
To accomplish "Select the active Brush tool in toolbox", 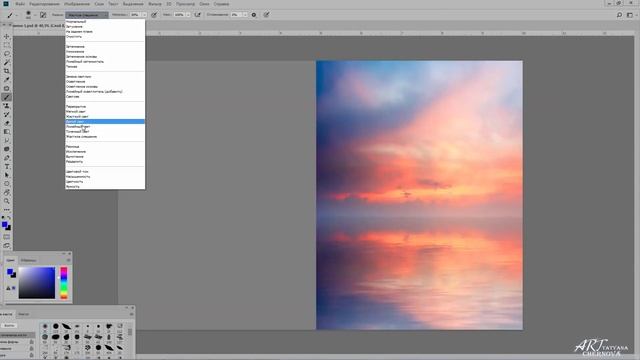I will click(7, 97).
